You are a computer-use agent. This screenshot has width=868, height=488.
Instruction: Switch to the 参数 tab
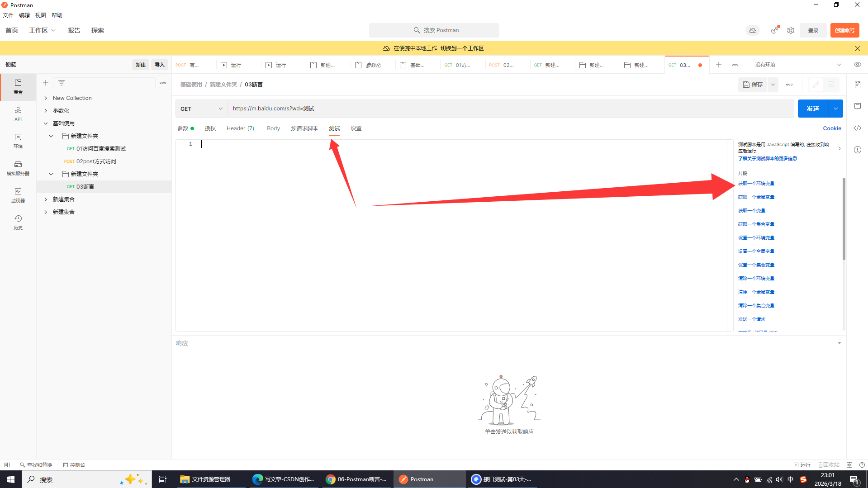tap(185, 128)
